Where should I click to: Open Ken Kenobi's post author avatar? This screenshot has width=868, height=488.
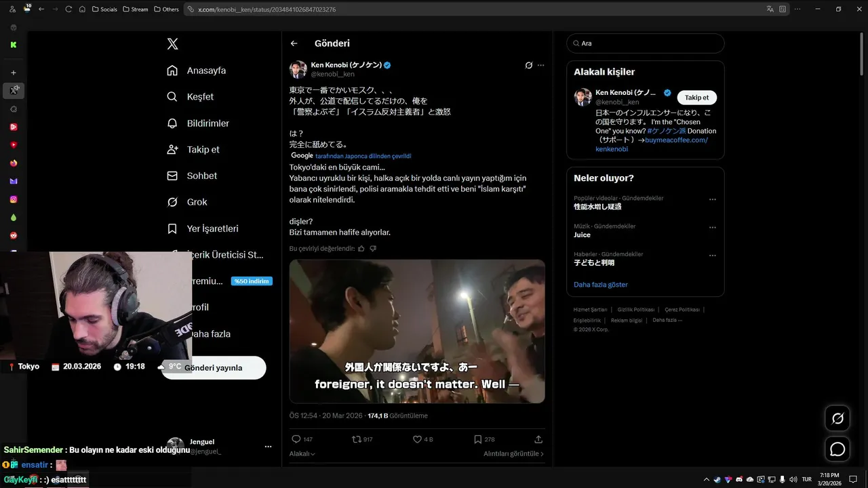tap(298, 69)
